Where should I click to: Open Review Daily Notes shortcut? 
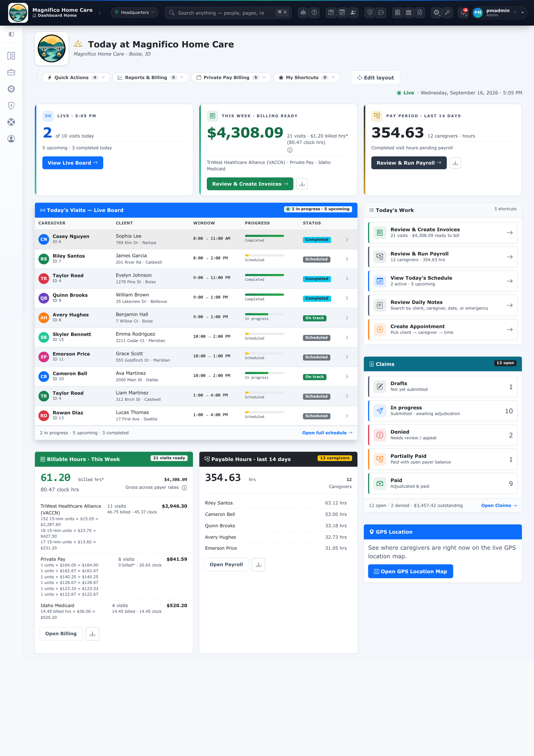coord(443,305)
